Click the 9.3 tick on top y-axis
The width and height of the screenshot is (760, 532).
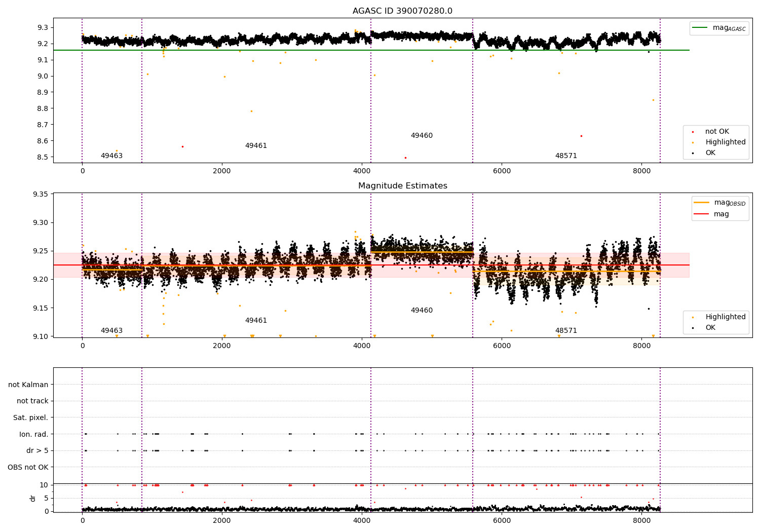coord(43,27)
